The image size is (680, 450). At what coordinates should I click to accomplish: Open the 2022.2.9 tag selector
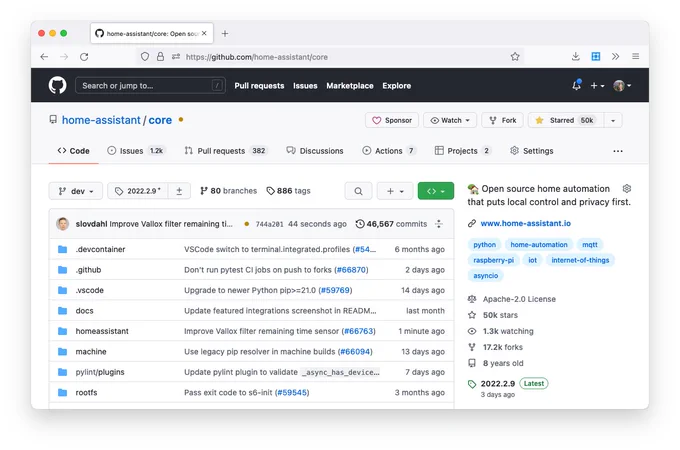pyautogui.click(x=138, y=191)
